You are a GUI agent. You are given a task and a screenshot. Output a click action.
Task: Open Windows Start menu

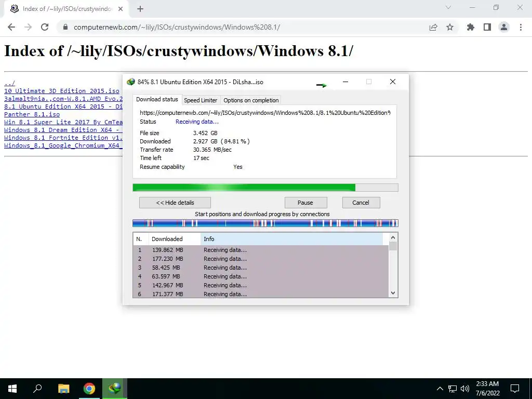click(x=12, y=389)
